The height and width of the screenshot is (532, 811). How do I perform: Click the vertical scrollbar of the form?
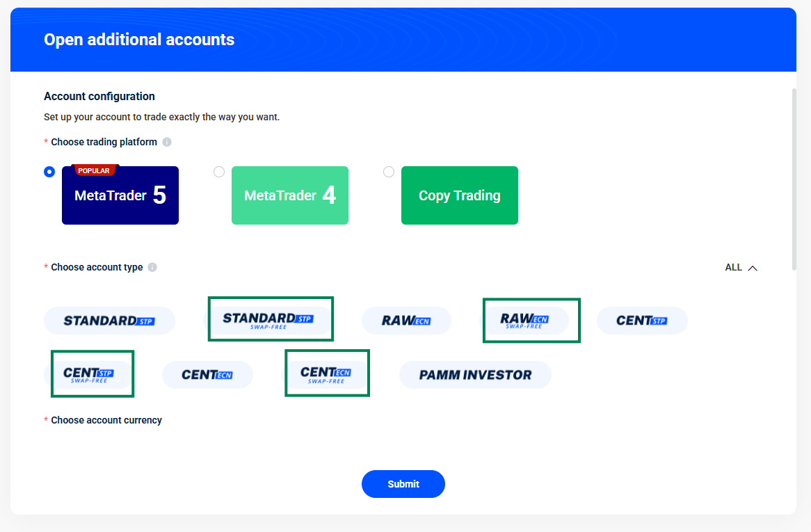click(x=794, y=179)
